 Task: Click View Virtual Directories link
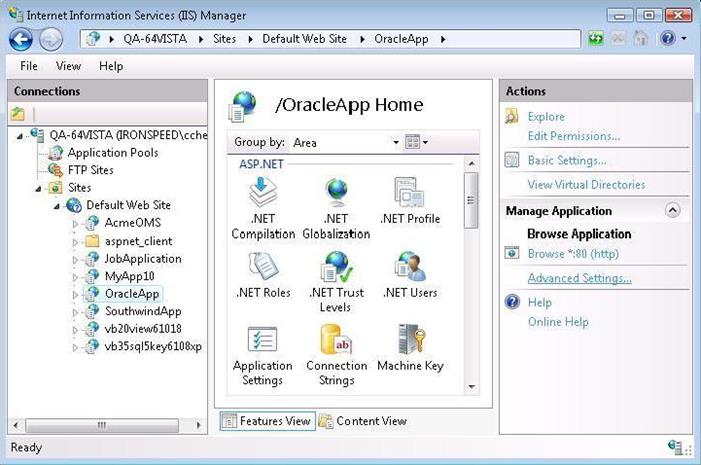click(x=586, y=184)
